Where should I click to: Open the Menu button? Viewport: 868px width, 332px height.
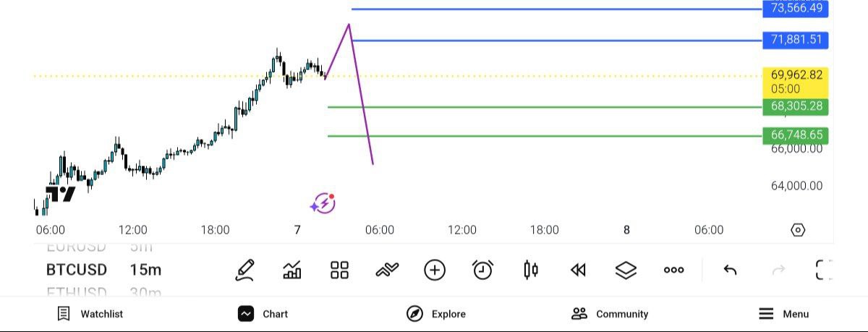tap(783, 314)
